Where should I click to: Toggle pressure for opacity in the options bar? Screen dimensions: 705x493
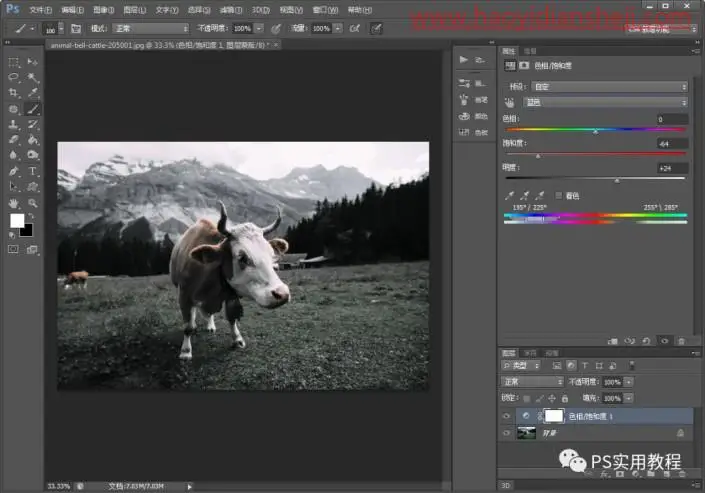pyautogui.click(x=277, y=29)
